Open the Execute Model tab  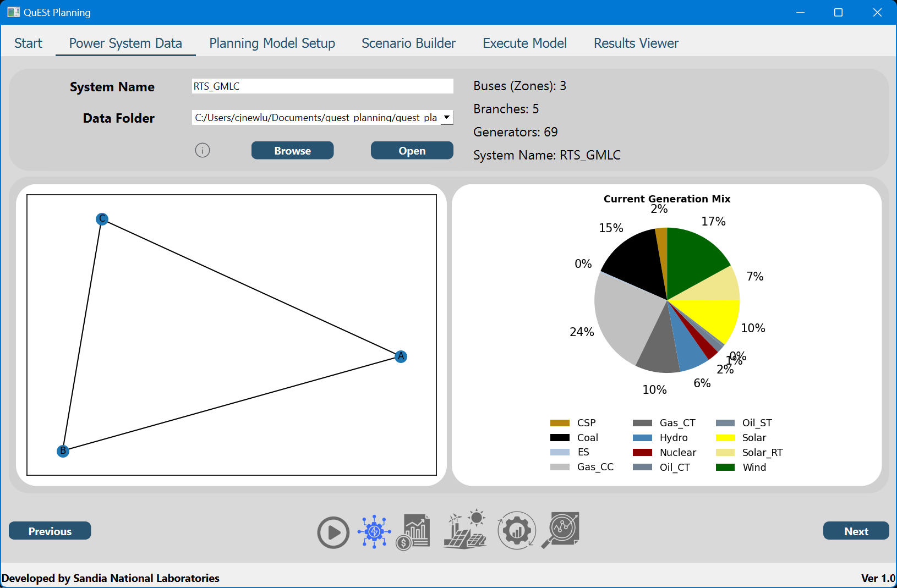point(524,43)
